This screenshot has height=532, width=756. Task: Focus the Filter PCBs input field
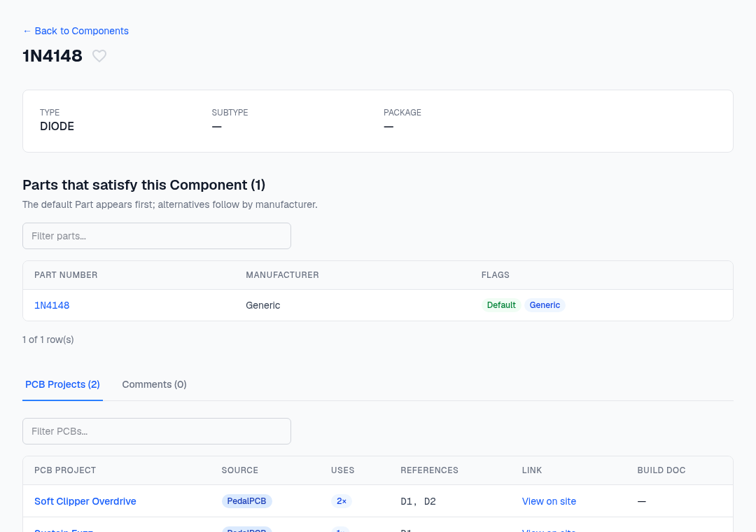tap(157, 431)
